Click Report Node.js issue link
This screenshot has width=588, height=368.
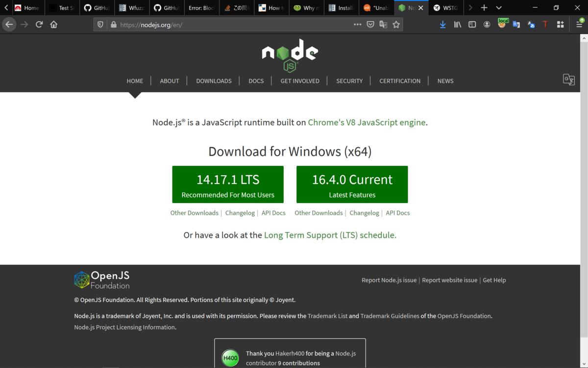pos(389,280)
